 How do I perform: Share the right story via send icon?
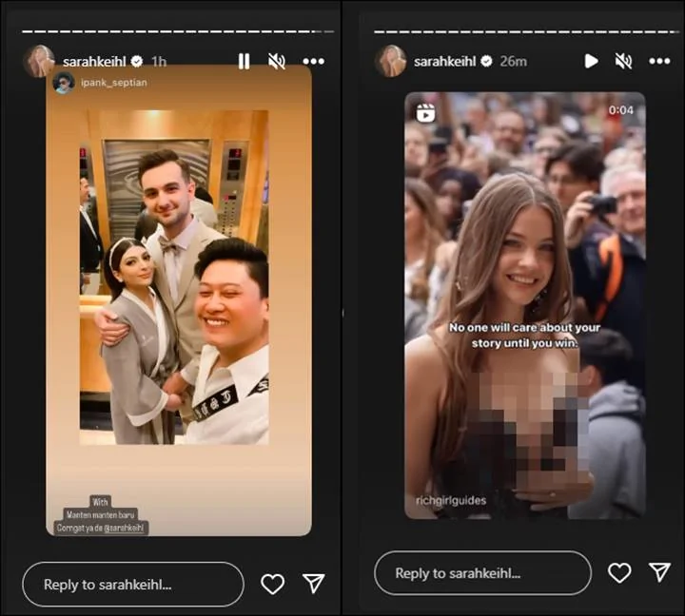pos(659,572)
